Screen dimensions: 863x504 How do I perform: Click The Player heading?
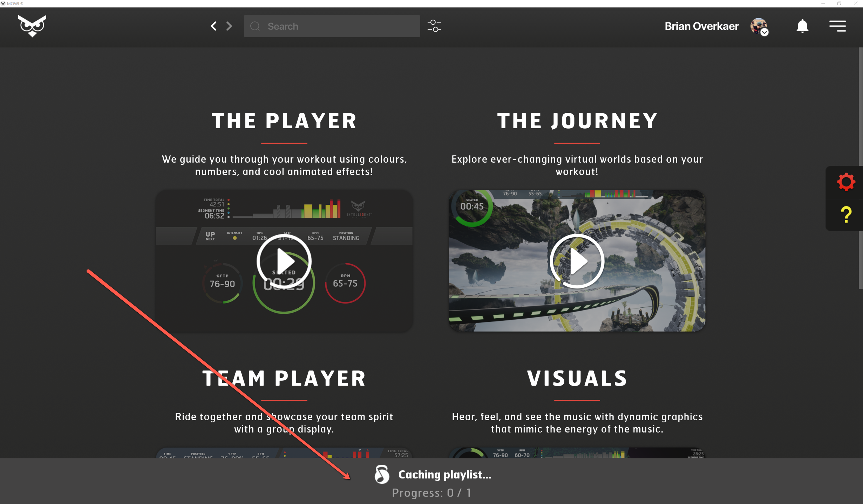point(284,121)
